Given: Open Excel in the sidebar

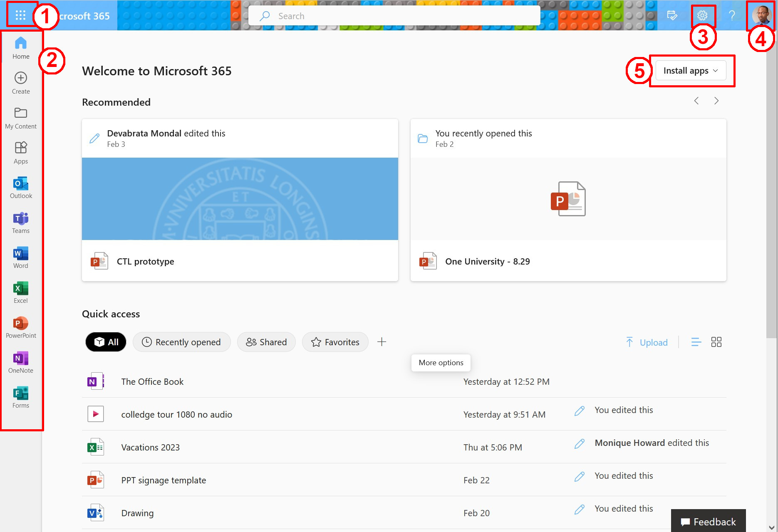Looking at the screenshot, I should tap(21, 292).
